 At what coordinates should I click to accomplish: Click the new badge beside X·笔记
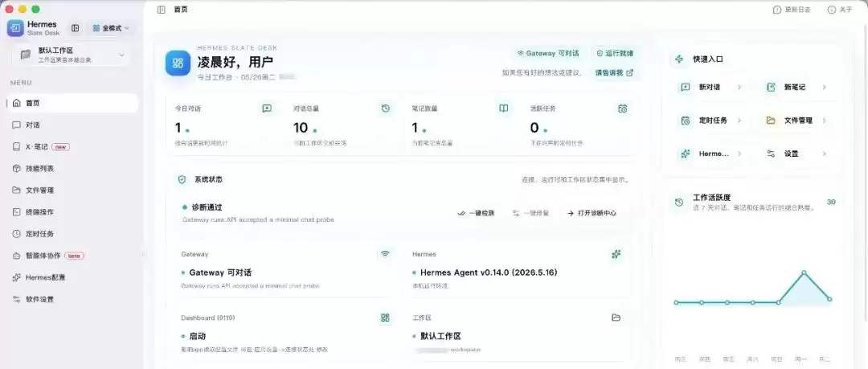coord(59,147)
